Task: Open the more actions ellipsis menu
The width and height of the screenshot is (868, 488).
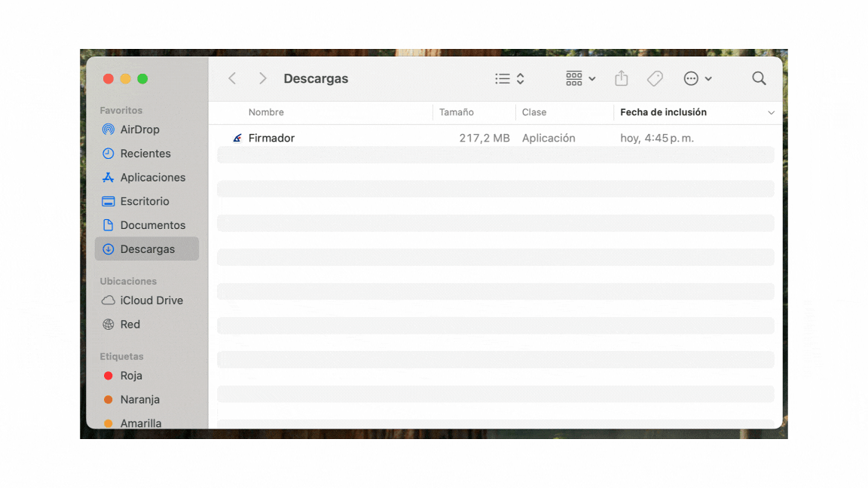Action: [x=697, y=78]
